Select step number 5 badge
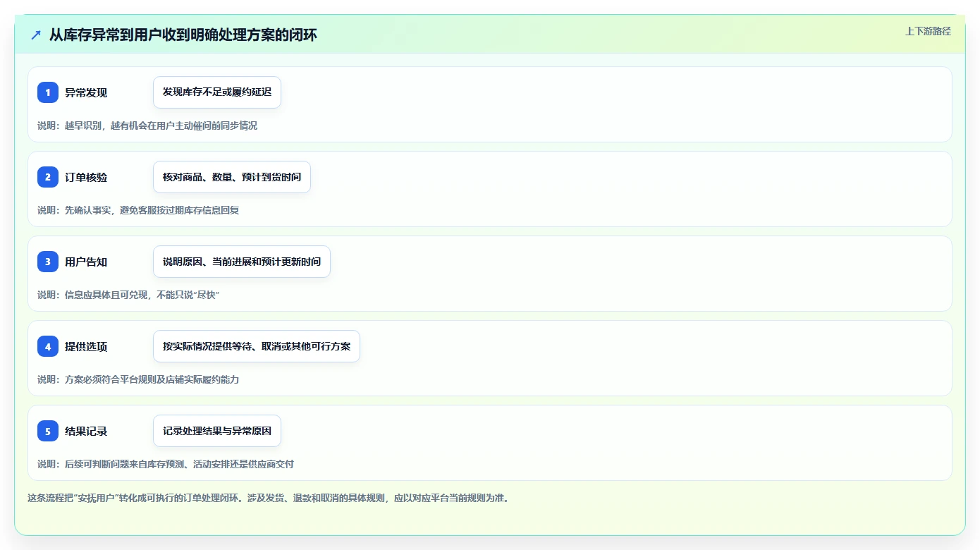The width and height of the screenshot is (980, 550). pos(48,431)
